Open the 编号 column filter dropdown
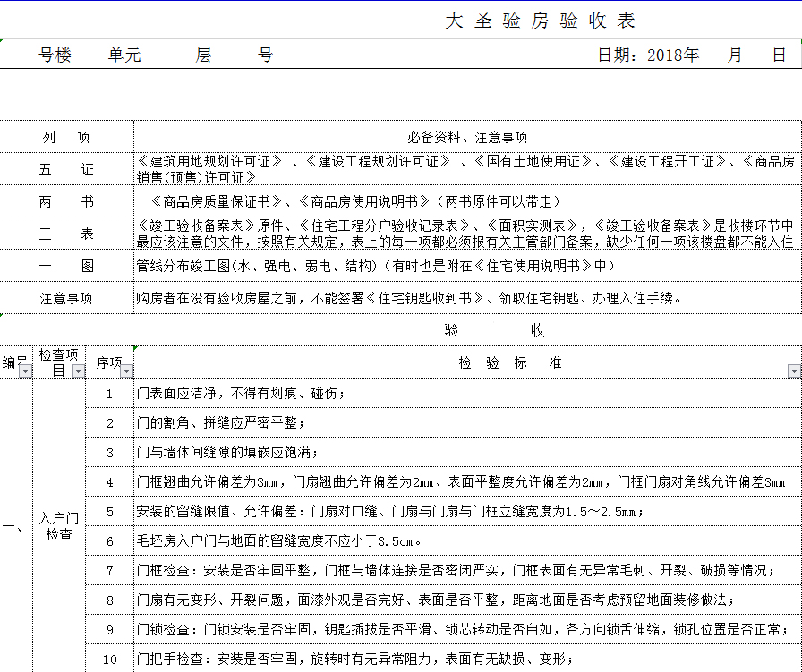Viewport: 802px width, 672px height. pos(25,371)
